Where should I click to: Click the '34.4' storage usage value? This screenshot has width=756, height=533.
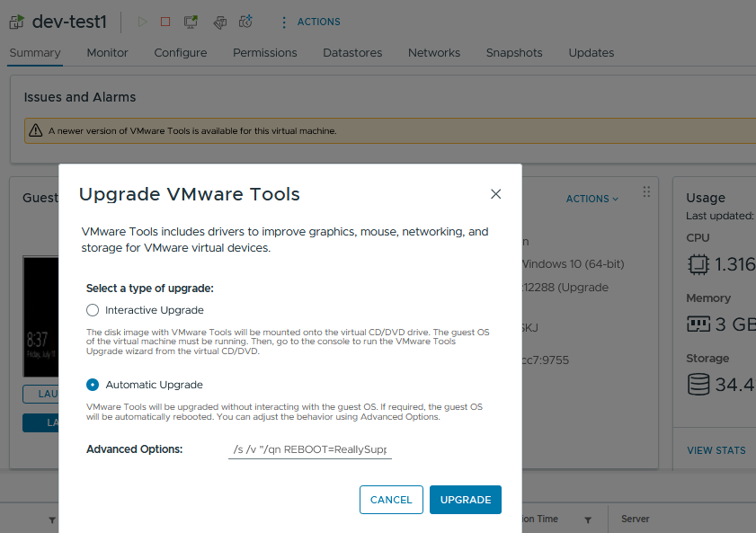[735, 385]
